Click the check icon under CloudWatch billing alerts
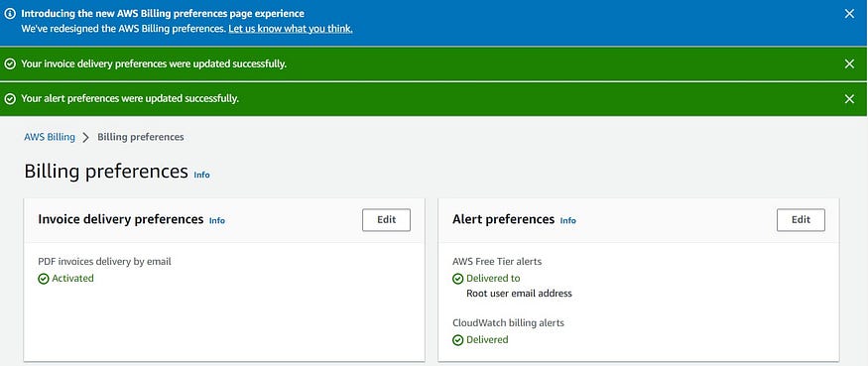Screen dimensions: 868x366 (457, 340)
